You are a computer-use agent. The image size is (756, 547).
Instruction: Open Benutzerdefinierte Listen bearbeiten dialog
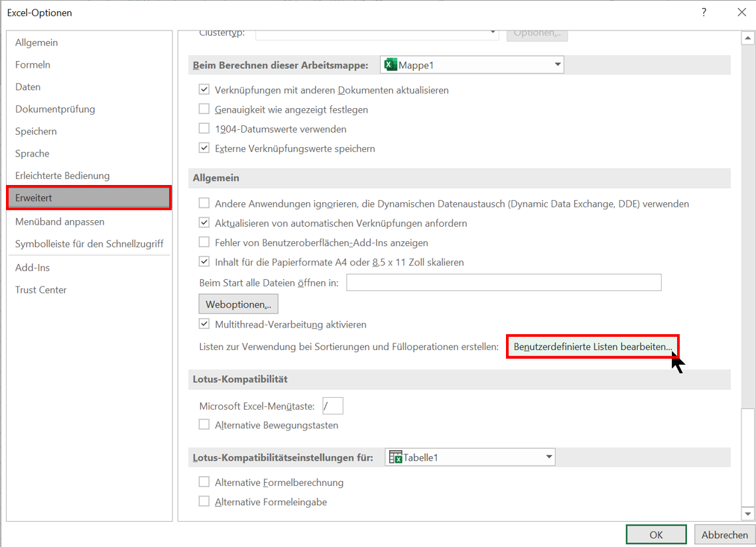click(593, 347)
